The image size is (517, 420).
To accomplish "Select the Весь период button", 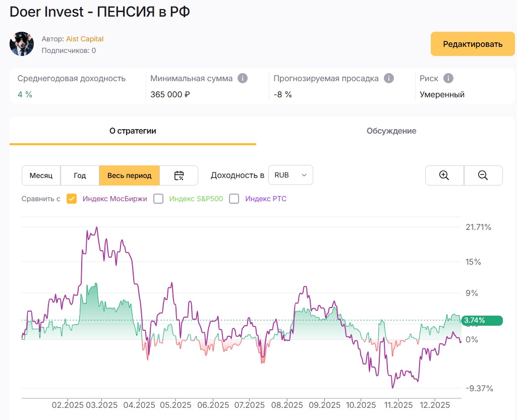I will [x=129, y=175].
